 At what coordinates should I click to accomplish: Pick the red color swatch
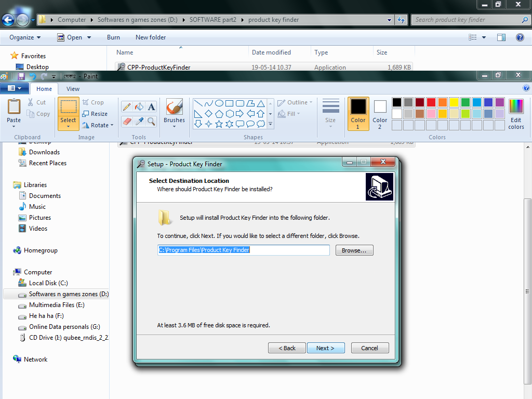[x=431, y=102]
